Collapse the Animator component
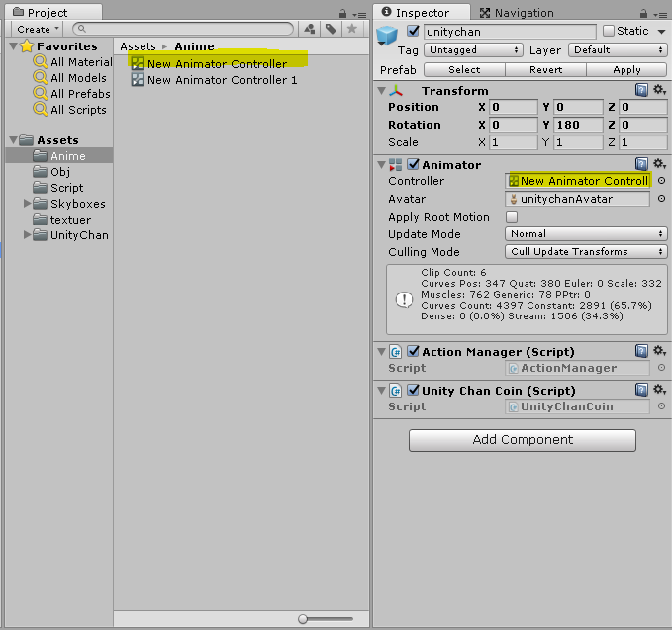Screen dimensions: 672x630 381,164
